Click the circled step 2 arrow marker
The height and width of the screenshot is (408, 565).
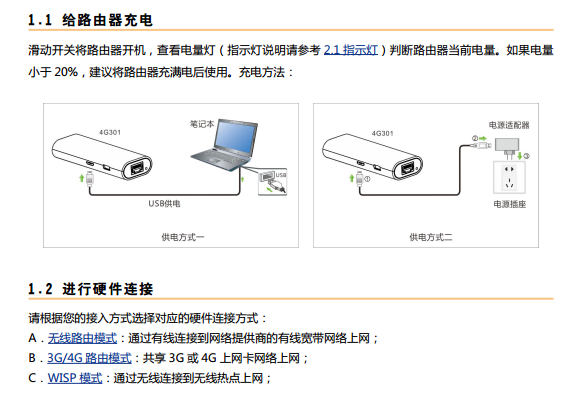point(480,138)
